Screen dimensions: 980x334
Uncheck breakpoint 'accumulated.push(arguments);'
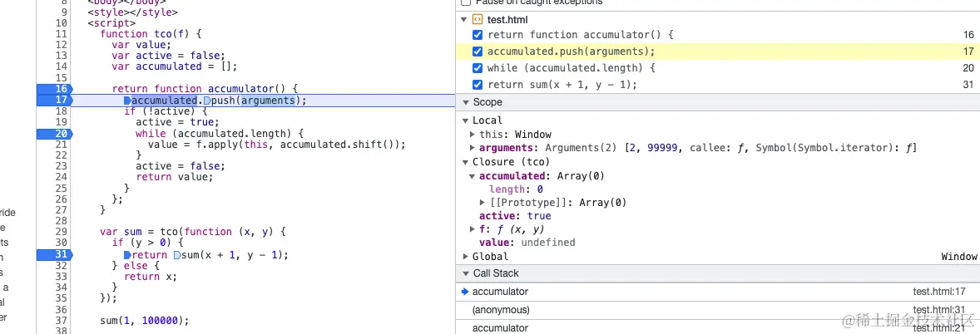tap(478, 52)
